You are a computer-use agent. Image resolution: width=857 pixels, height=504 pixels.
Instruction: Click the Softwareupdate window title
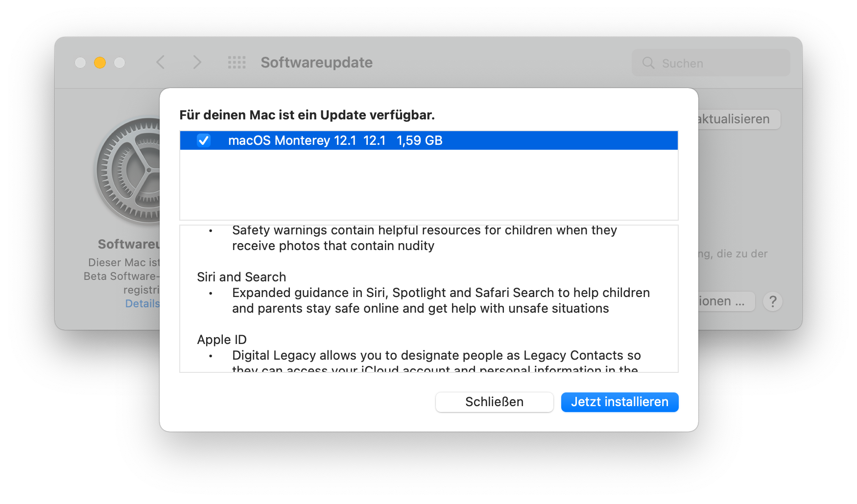click(x=316, y=63)
